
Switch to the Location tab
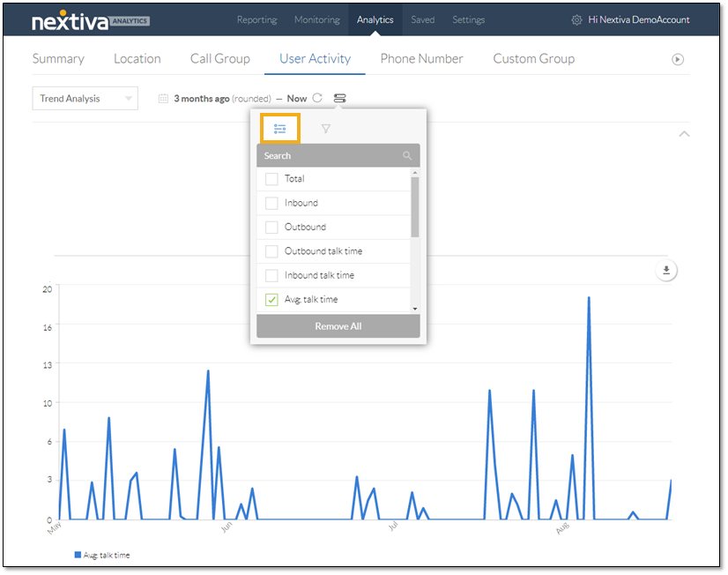[137, 59]
